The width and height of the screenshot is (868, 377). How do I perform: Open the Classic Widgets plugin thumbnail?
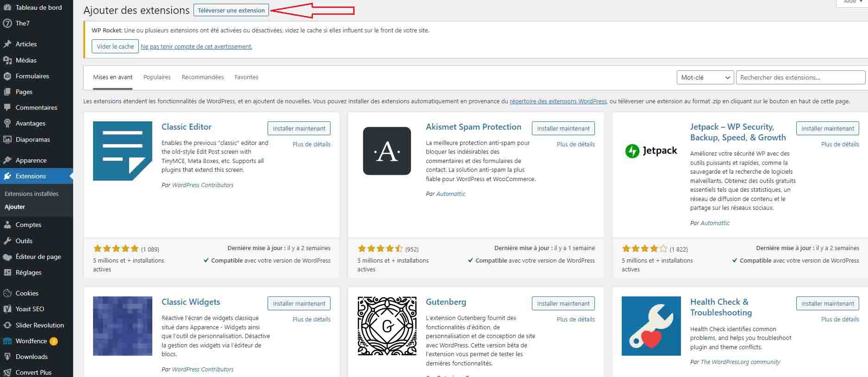coord(123,326)
